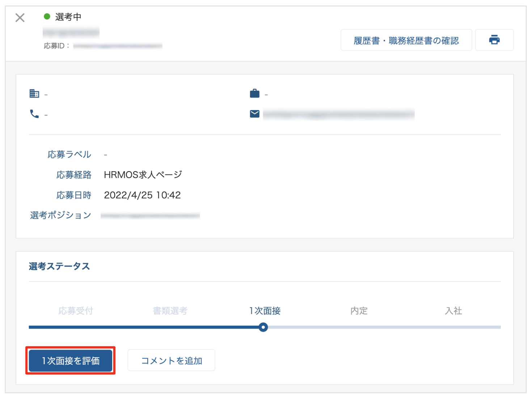The height and width of the screenshot is (398, 532).
Task: Click the phone icon
Action: [x=34, y=114]
